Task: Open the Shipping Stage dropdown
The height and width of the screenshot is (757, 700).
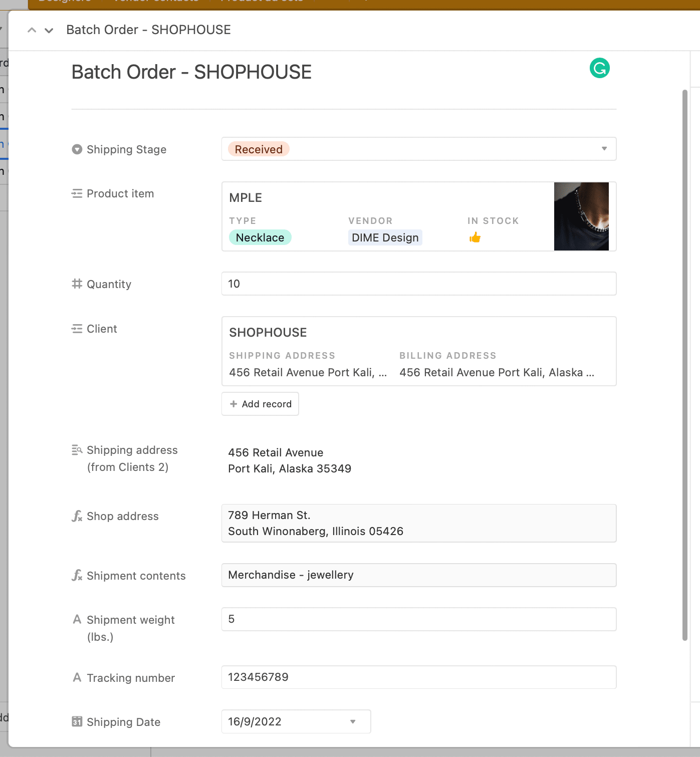Action: (603, 149)
